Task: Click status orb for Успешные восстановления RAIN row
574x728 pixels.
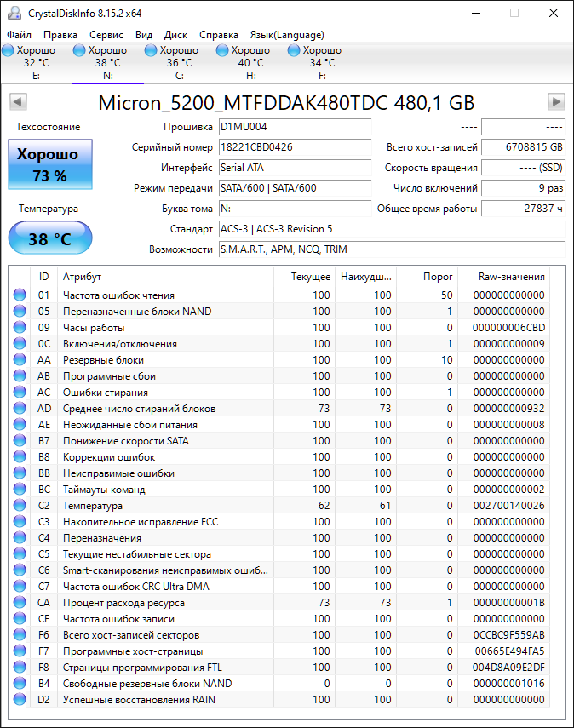Action: [x=20, y=699]
